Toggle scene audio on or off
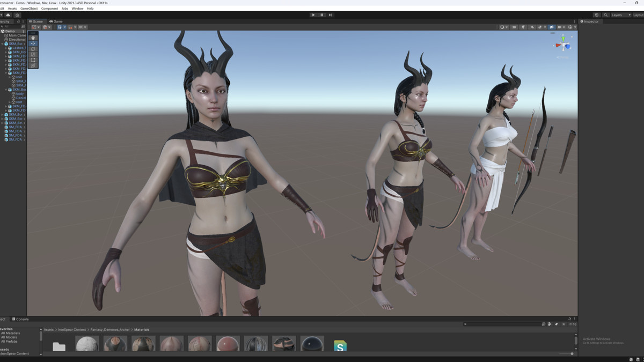The height and width of the screenshot is (362, 644). click(x=532, y=27)
